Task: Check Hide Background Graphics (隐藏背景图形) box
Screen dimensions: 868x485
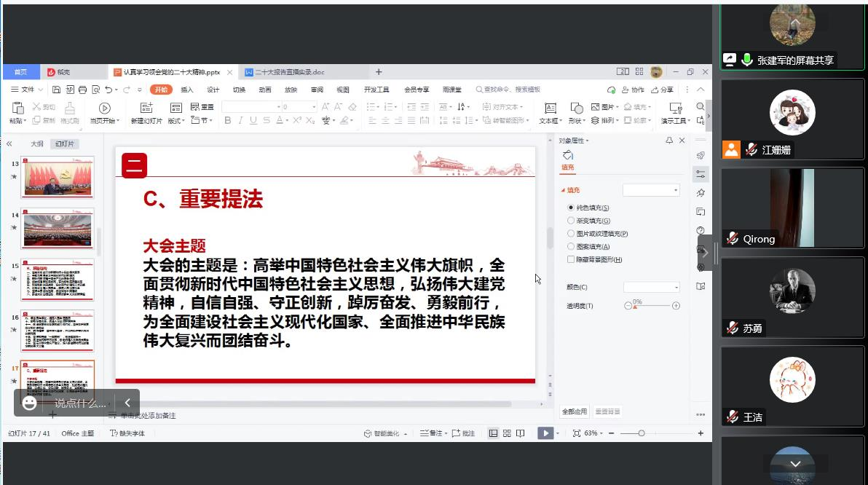Action: [x=571, y=259]
